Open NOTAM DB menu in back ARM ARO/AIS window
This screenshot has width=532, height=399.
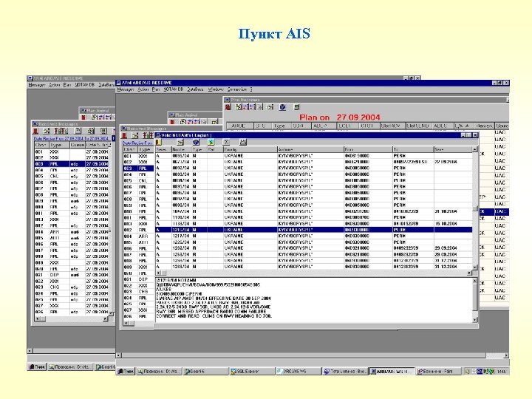(x=84, y=85)
